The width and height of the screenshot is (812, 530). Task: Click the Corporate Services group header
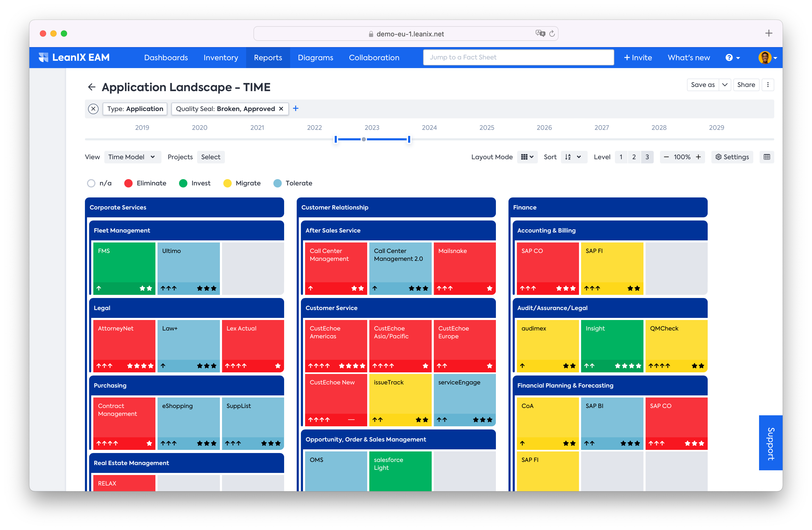pyautogui.click(x=184, y=207)
